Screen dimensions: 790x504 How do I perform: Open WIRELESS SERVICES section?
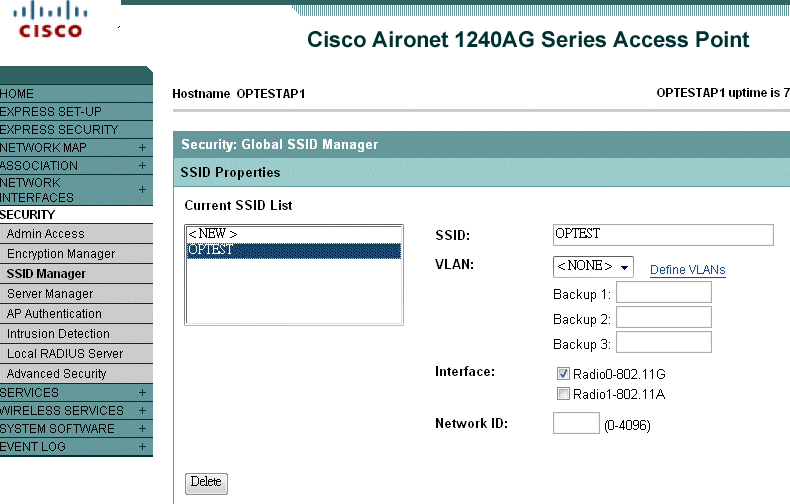pos(61,411)
